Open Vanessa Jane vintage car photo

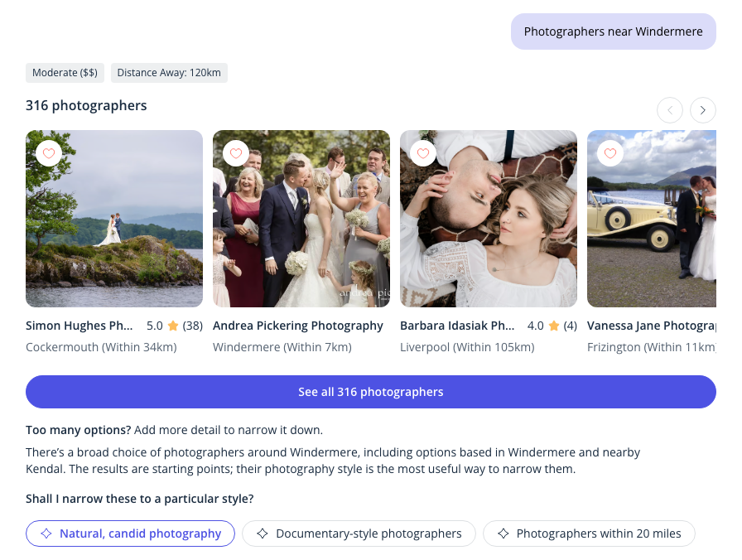(x=652, y=219)
